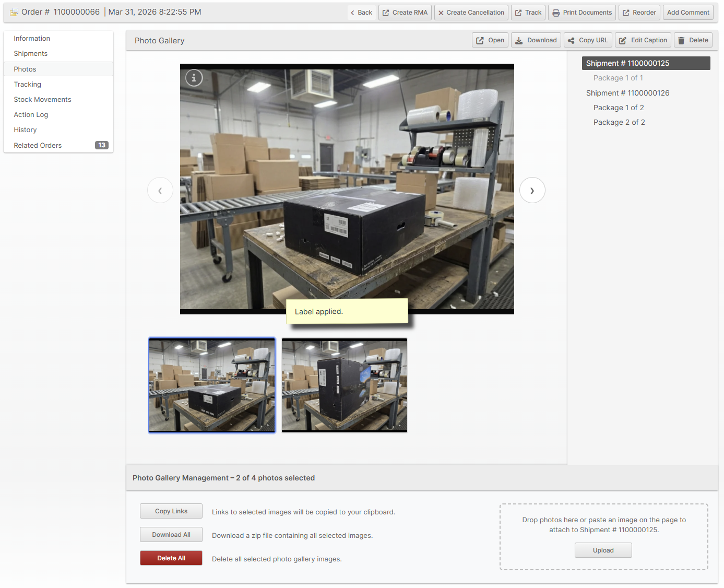Go to the previous photo with left arrow
Image resolution: width=724 pixels, height=588 pixels.
point(160,191)
